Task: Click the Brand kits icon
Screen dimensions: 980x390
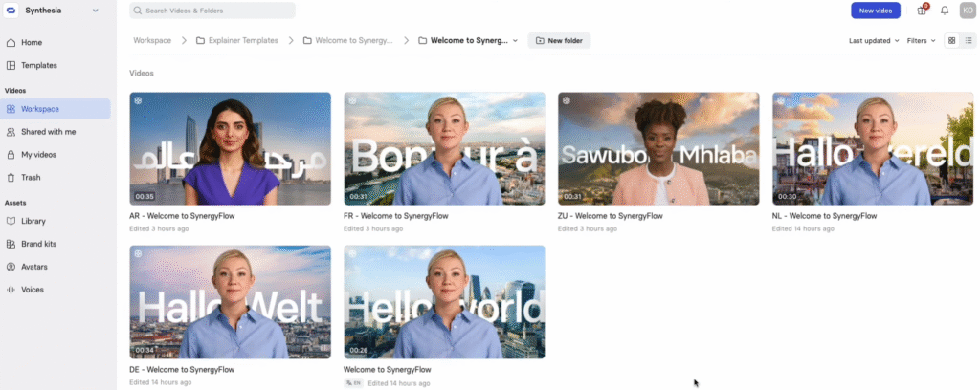Action: click(11, 244)
